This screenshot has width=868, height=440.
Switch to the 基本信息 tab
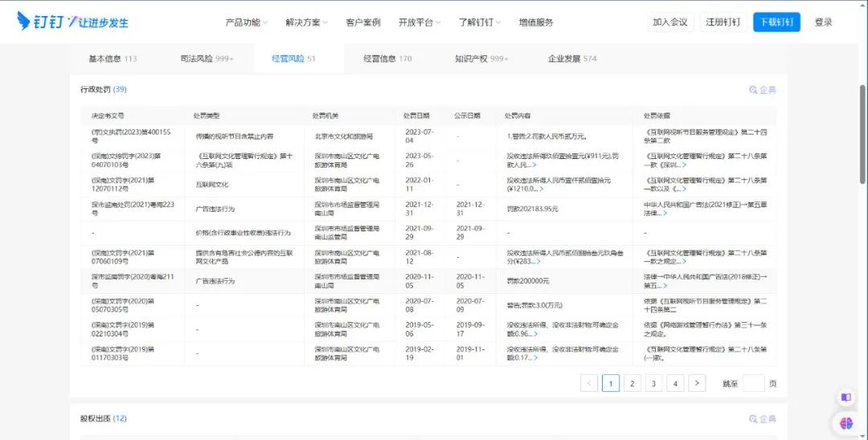(113, 59)
